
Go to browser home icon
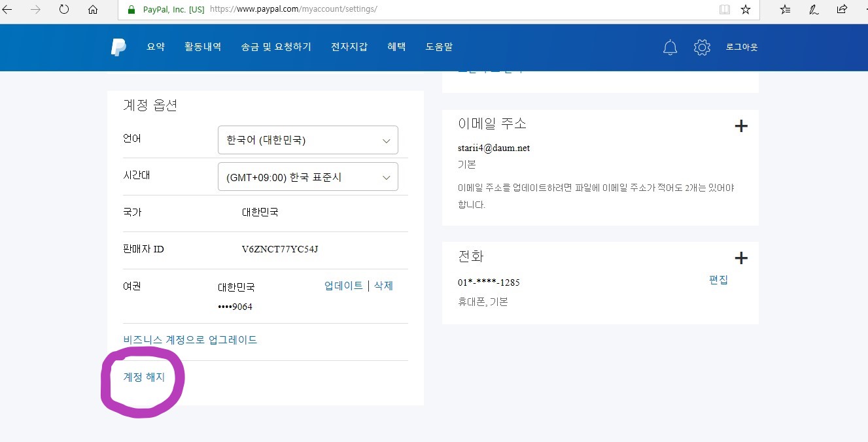pos(93,9)
